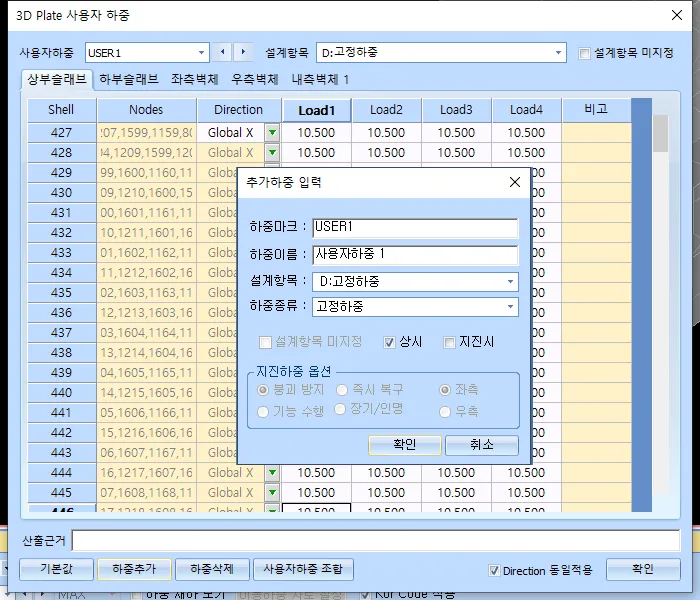
Task: Click Load2 value for shell 428
Action: 386,153
